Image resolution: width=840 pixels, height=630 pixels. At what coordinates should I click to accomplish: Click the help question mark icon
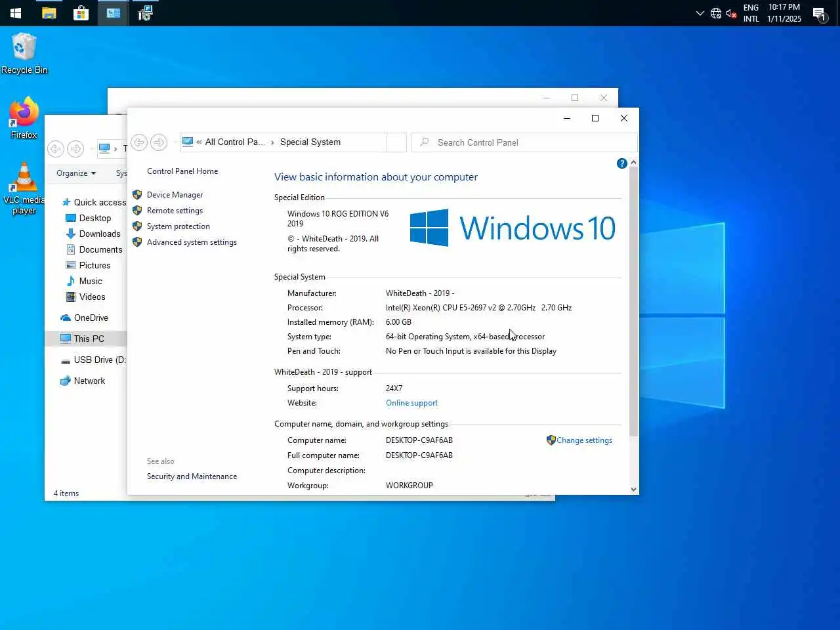pos(622,163)
